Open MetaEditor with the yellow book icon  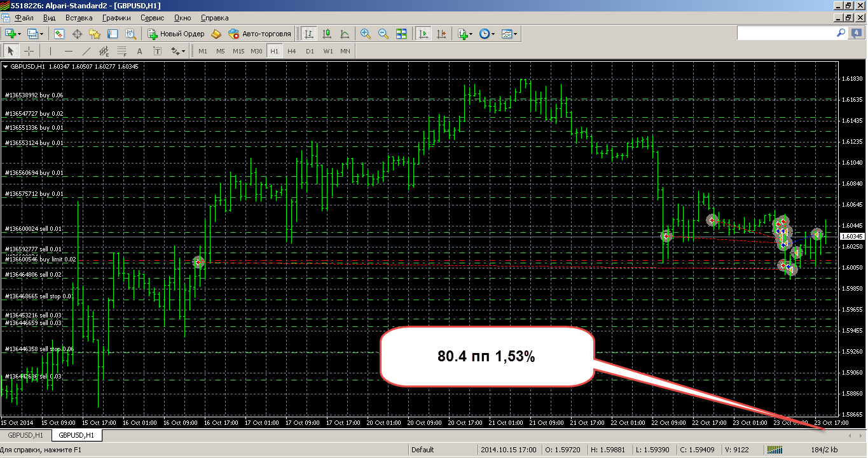(216, 34)
